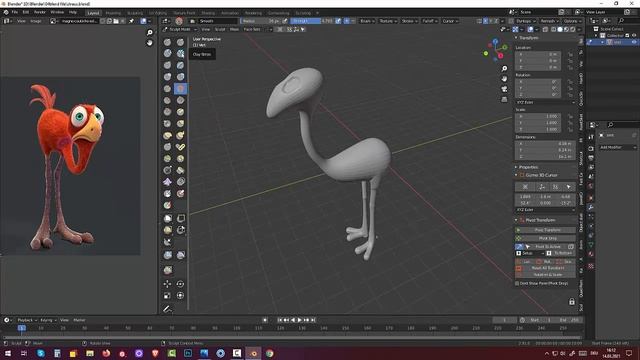Toggle camera view in the 3D viewport

504,89
